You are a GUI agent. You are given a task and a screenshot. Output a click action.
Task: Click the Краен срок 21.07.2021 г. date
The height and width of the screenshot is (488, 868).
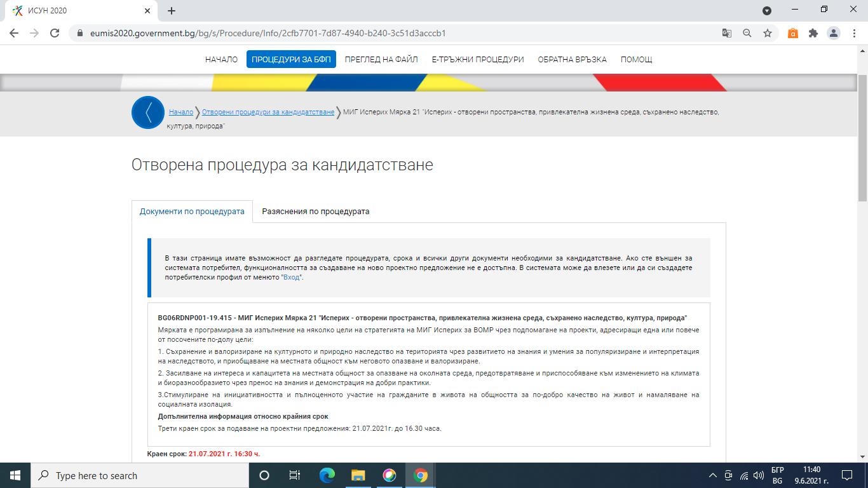(224, 454)
